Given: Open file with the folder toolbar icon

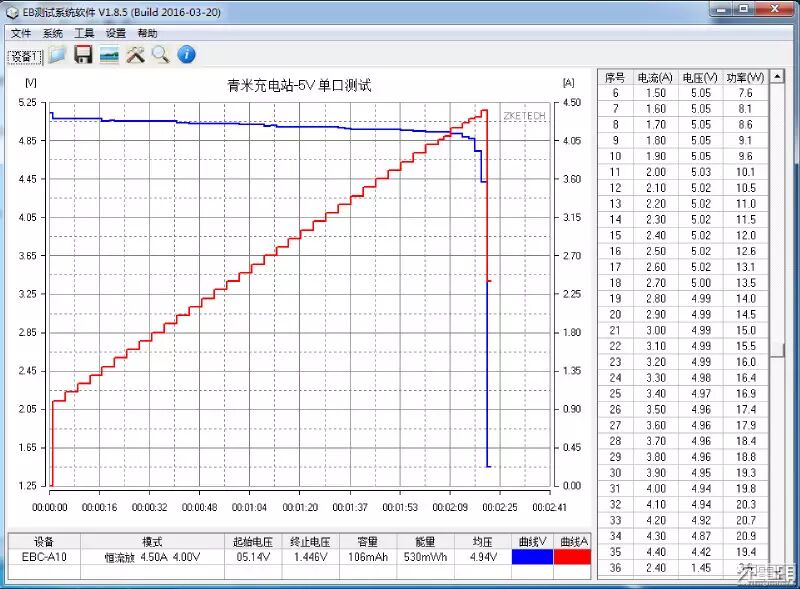Looking at the screenshot, I should (57, 55).
